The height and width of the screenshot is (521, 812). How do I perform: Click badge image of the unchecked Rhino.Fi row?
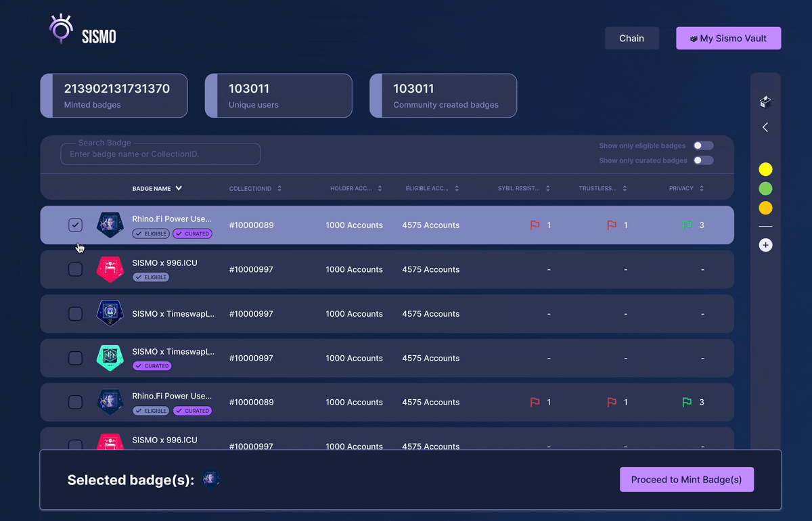click(x=110, y=402)
